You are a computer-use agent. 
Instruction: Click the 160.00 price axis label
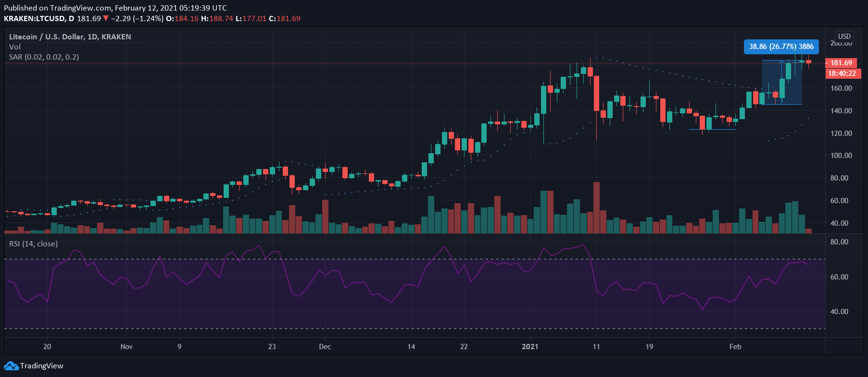tap(841, 88)
